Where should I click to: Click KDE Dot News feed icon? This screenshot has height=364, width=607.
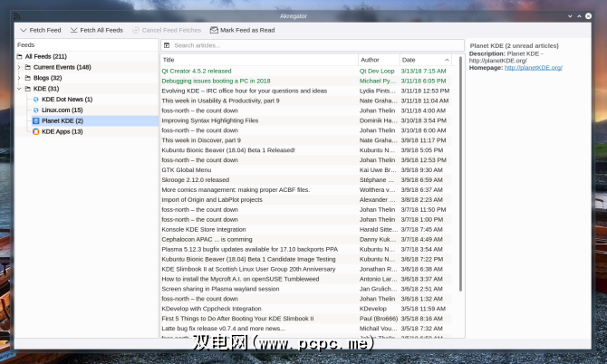tap(36, 100)
